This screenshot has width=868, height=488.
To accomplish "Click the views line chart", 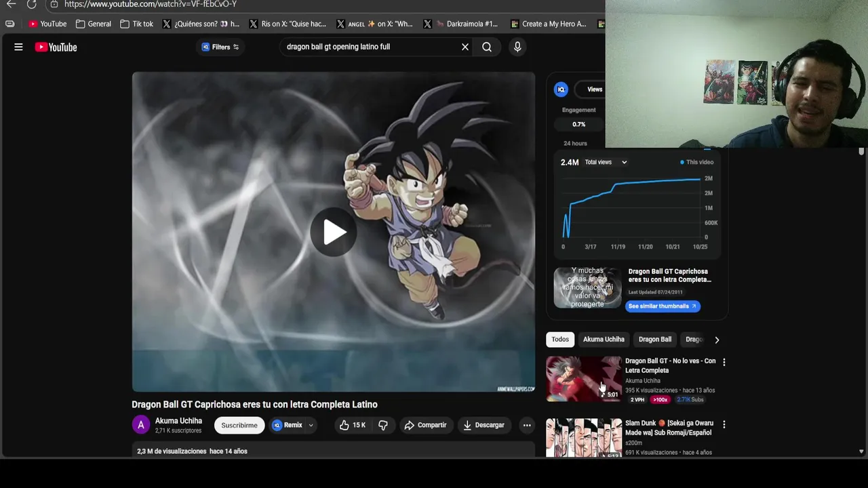I will [632, 207].
